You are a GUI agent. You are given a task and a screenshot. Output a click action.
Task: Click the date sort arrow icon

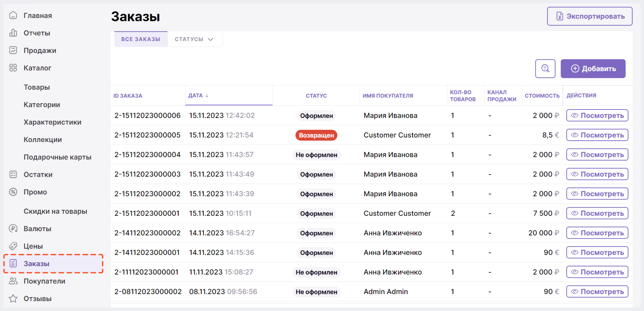(x=207, y=96)
